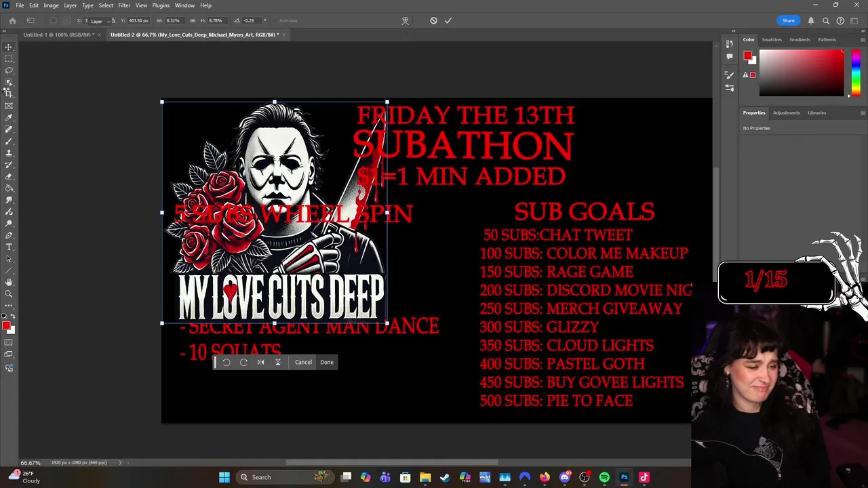Screen dimensions: 868x488
Task: Open the Brush Settings panel icon
Action: tap(730, 76)
